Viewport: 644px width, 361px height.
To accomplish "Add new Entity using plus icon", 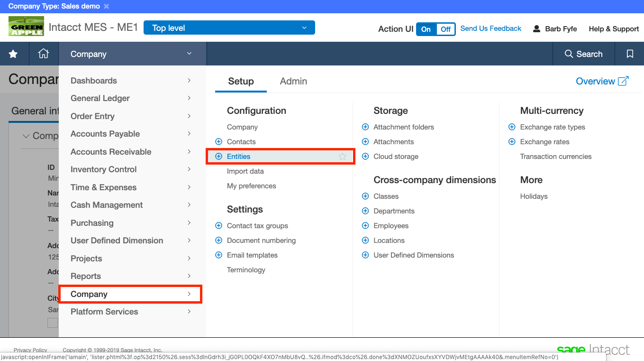I will [x=218, y=157].
